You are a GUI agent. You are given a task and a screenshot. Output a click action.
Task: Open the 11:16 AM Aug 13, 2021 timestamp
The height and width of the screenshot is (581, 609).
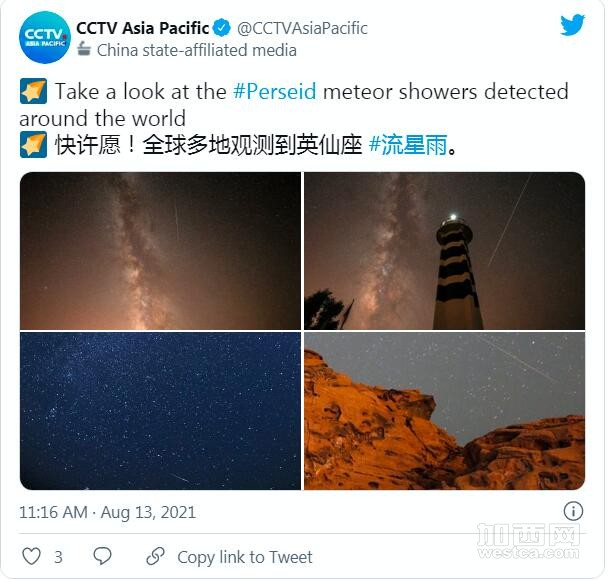[108, 512]
